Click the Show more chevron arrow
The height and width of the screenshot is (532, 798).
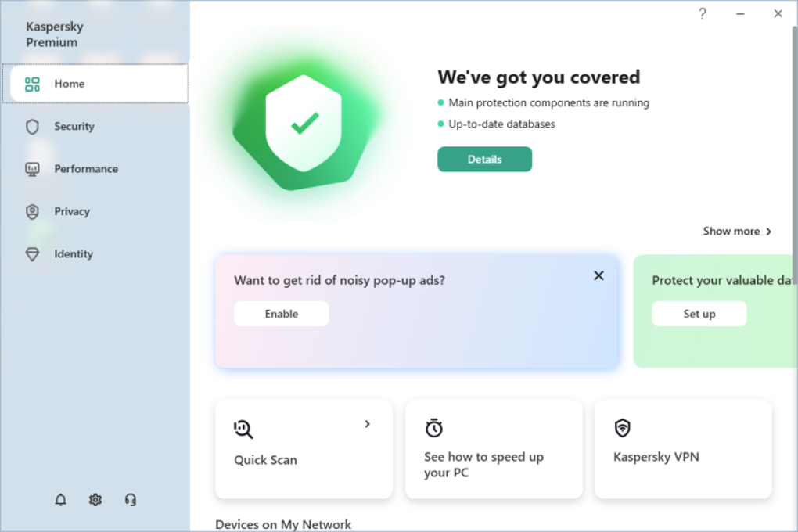[768, 232]
